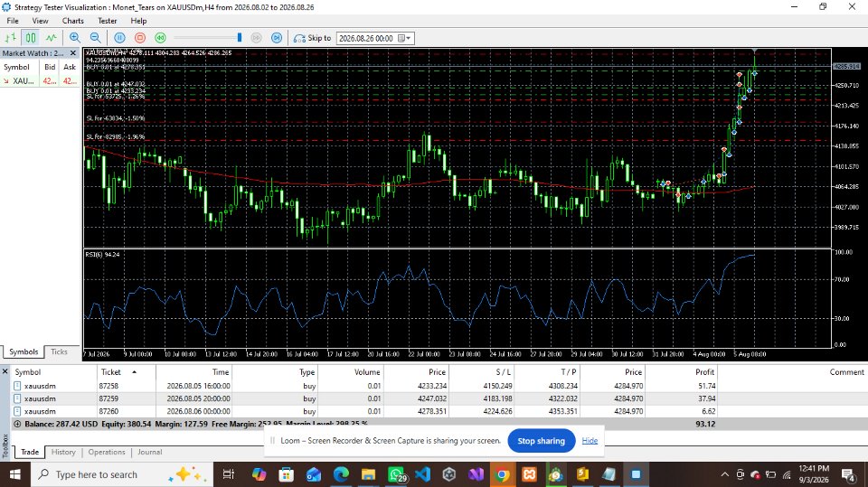Image resolution: width=868 pixels, height=487 pixels.
Task: Switch to the Trade tab
Action: [x=30, y=452]
